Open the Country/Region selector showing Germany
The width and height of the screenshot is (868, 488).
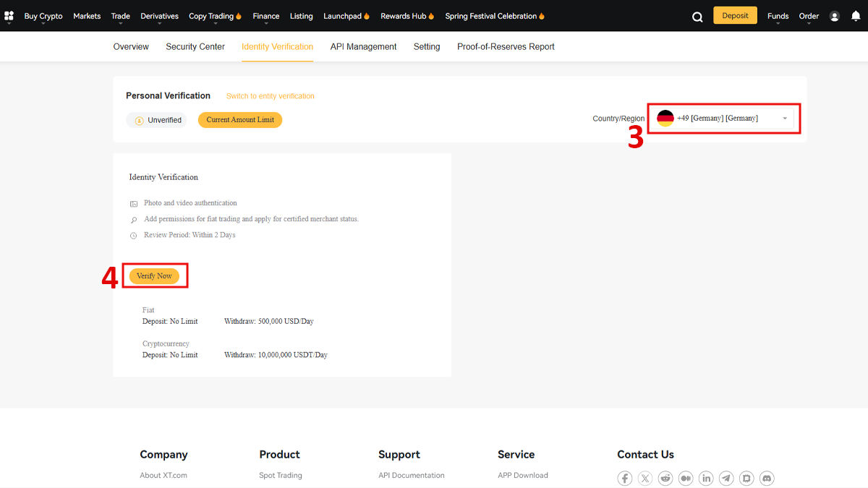pyautogui.click(x=723, y=119)
